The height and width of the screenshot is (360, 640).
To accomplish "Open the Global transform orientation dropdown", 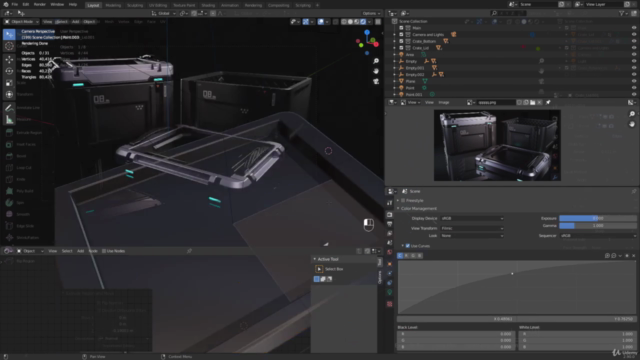I will (x=164, y=13).
